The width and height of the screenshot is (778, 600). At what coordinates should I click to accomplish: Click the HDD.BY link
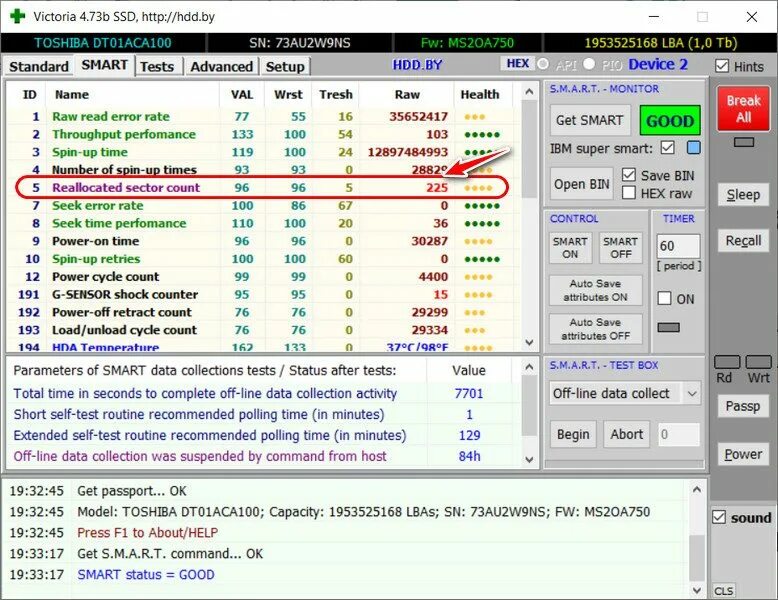coord(417,65)
